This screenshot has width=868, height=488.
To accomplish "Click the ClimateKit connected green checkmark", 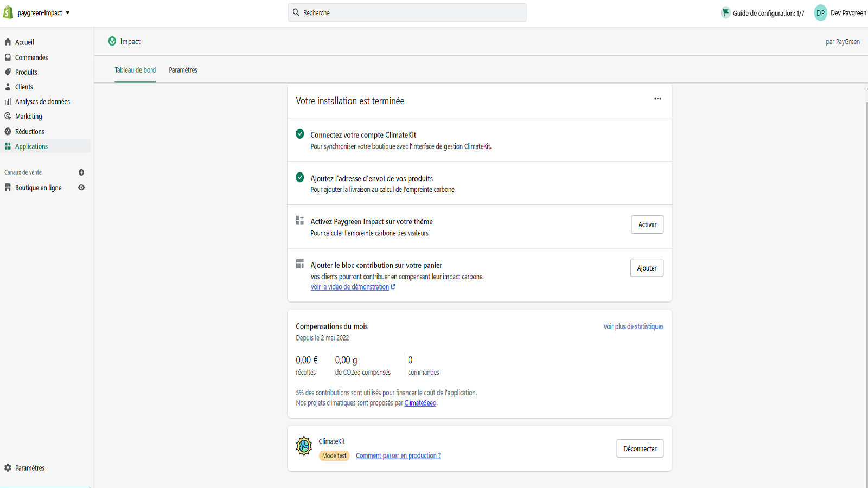I will click(x=300, y=134).
